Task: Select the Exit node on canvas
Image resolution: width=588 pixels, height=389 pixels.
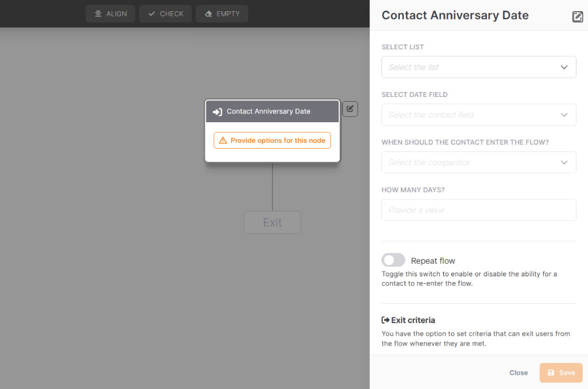Action: (272, 222)
